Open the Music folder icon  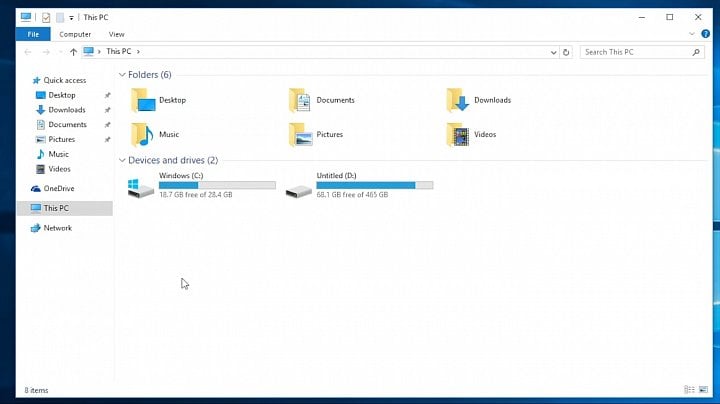[142, 135]
